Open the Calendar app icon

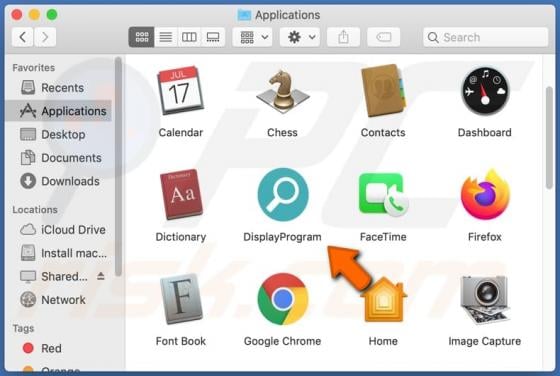pyautogui.click(x=180, y=90)
